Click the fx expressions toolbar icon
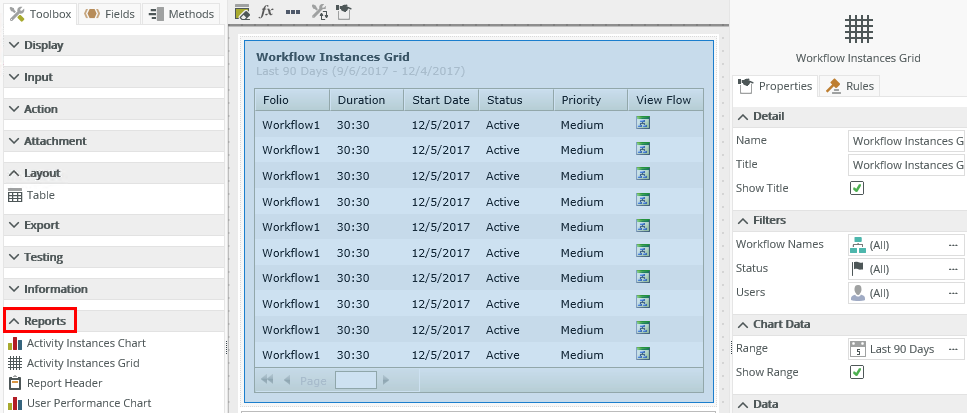967x413 pixels. (x=267, y=12)
